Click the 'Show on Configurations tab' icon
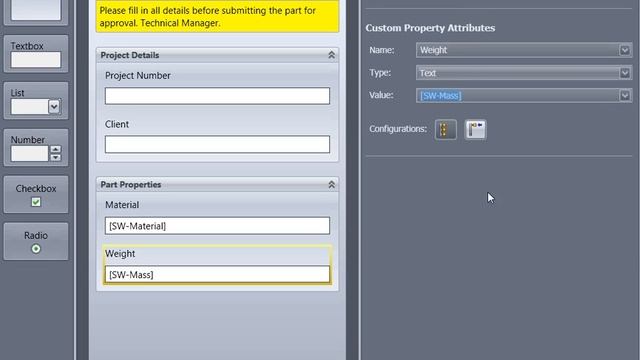 476,130
